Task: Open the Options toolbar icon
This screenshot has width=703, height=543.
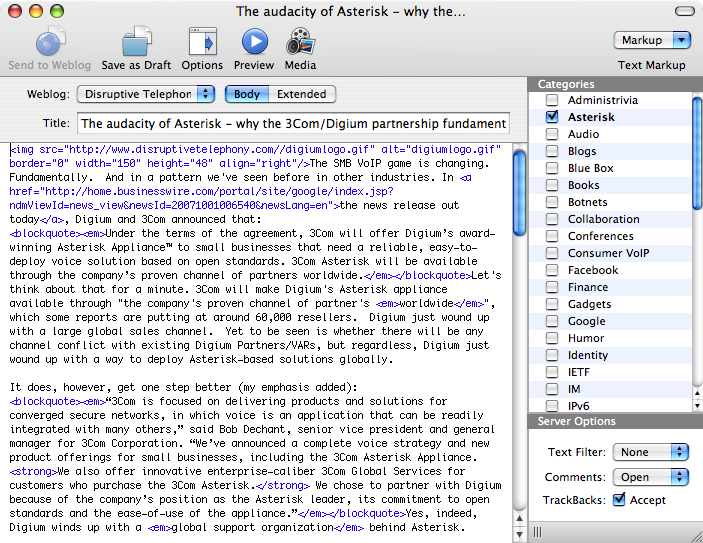Action: click(x=202, y=42)
